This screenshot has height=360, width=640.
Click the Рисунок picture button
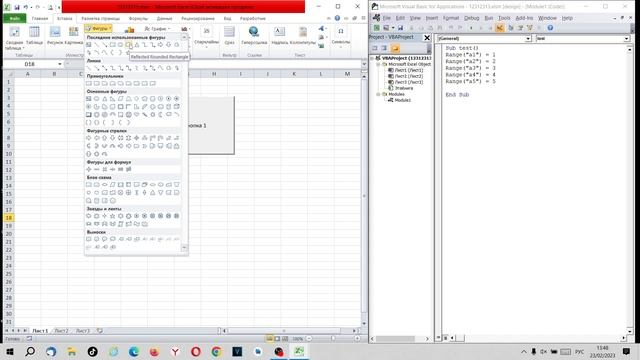[55, 36]
